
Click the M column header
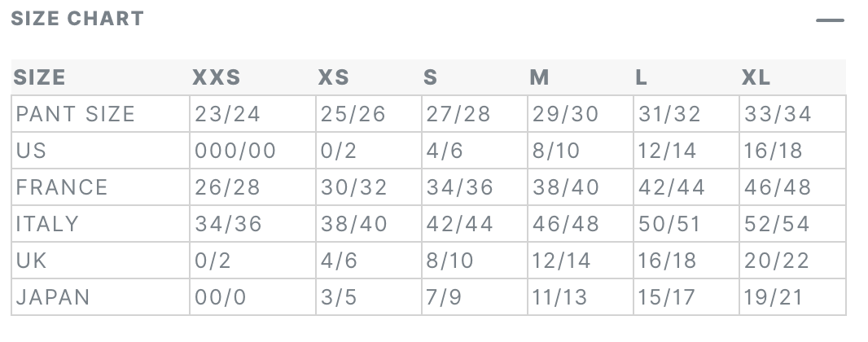pos(539,77)
